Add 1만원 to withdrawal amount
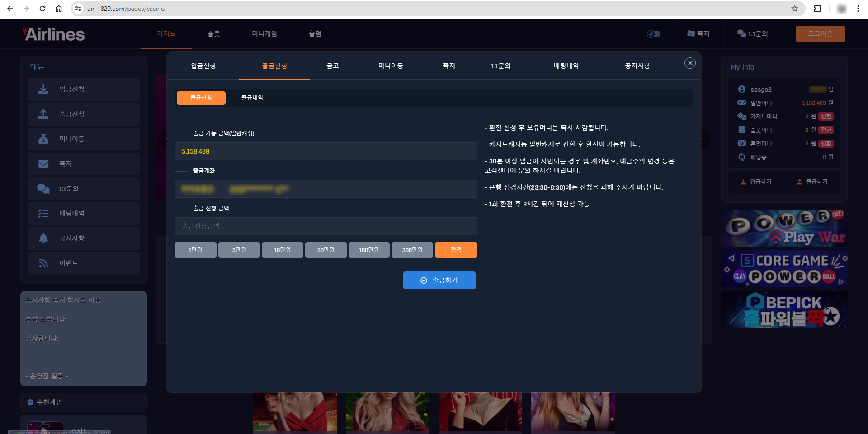 (x=195, y=250)
